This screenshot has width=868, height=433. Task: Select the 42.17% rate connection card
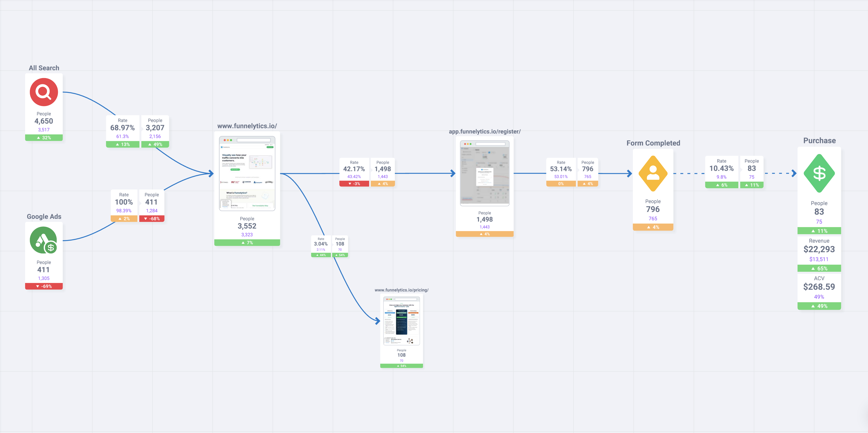[354, 169]
